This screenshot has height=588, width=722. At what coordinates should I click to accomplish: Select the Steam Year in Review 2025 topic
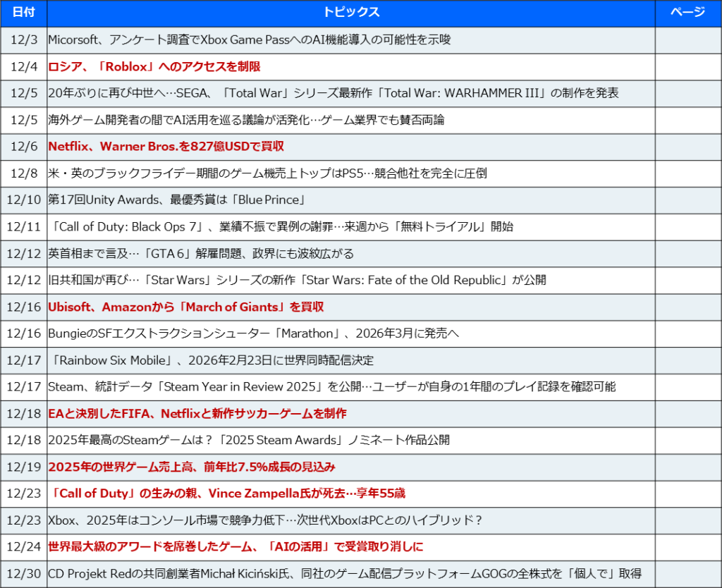pos(331,386)
